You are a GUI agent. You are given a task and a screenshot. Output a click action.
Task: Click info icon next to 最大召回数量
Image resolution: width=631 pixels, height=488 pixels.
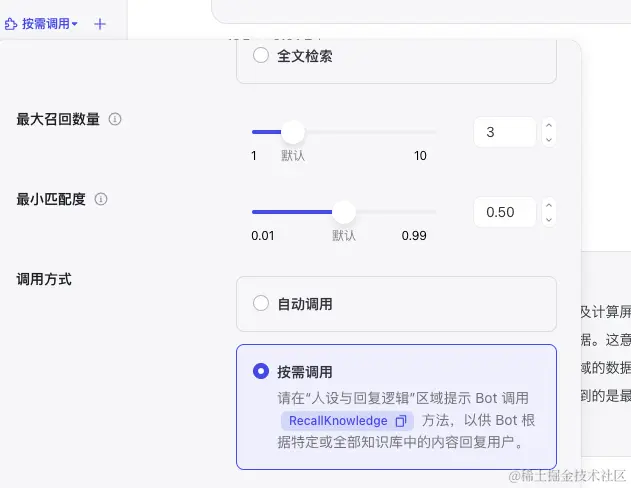coord(115,119)
